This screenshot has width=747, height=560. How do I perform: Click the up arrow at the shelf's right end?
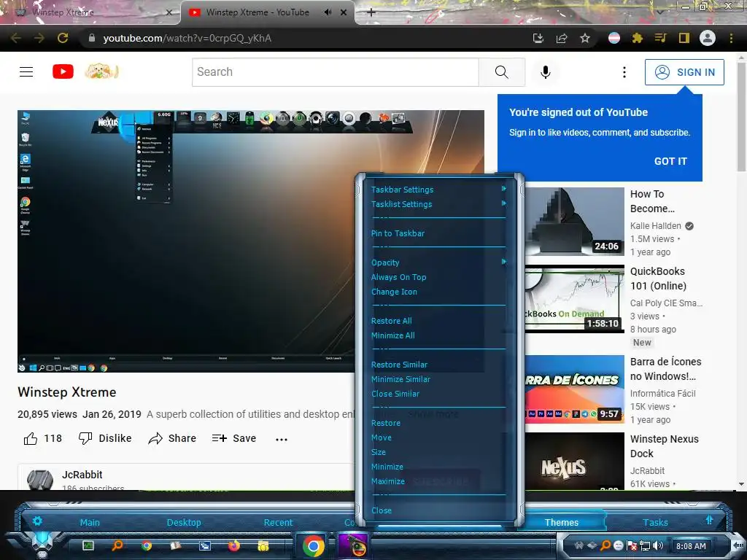pos(709,520)
